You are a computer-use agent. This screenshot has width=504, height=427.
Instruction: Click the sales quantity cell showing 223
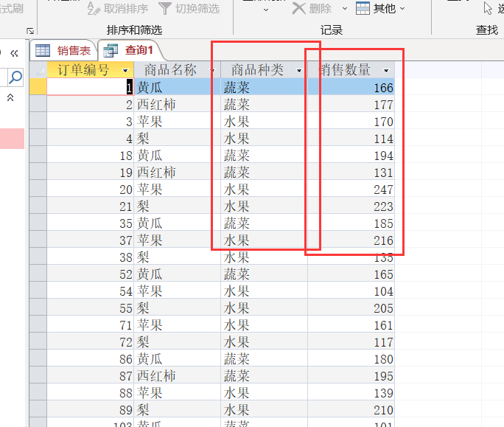coord(351,206)
